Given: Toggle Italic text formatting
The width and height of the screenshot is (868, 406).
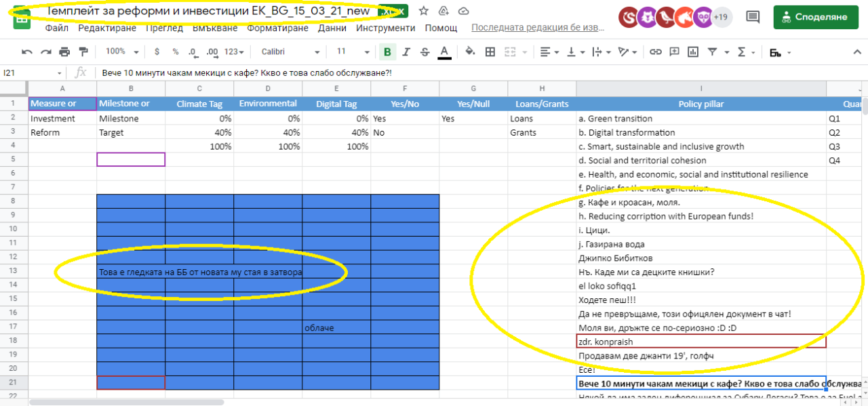Looking at the screenshot, I should 406,52.
